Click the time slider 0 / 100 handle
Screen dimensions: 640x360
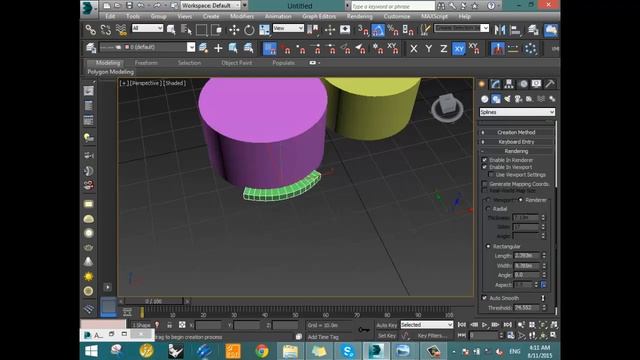coord(153,301)
